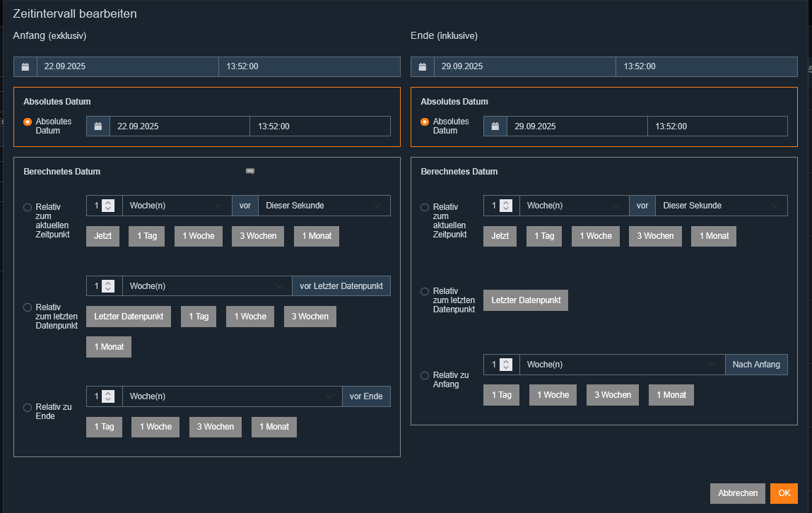Viewport: 812px width, 513px height.
Task: Open calendar picker in Ende Absolutes Datum row
Action: click(x=495, y=126)
